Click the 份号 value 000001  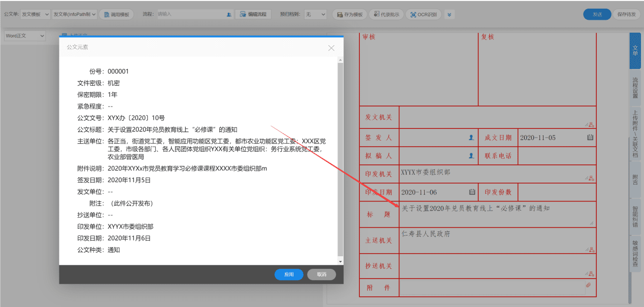[118, 72]
